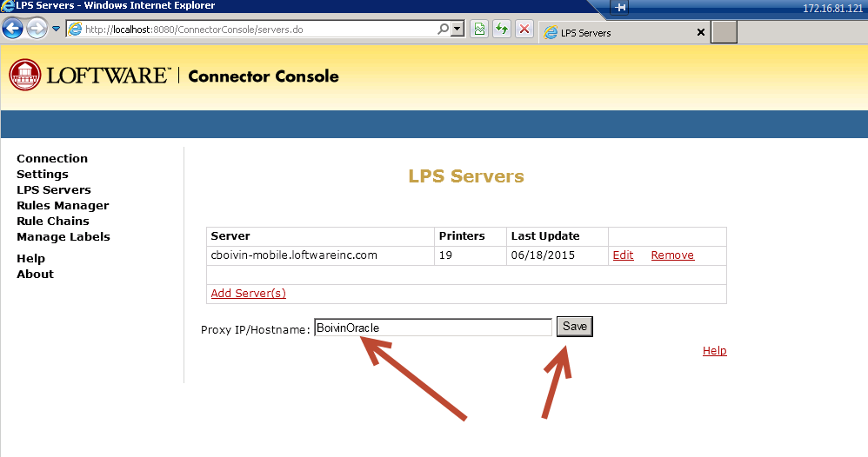Click the page icon in address bar
The image size is (868, 457).
[75, 30]
